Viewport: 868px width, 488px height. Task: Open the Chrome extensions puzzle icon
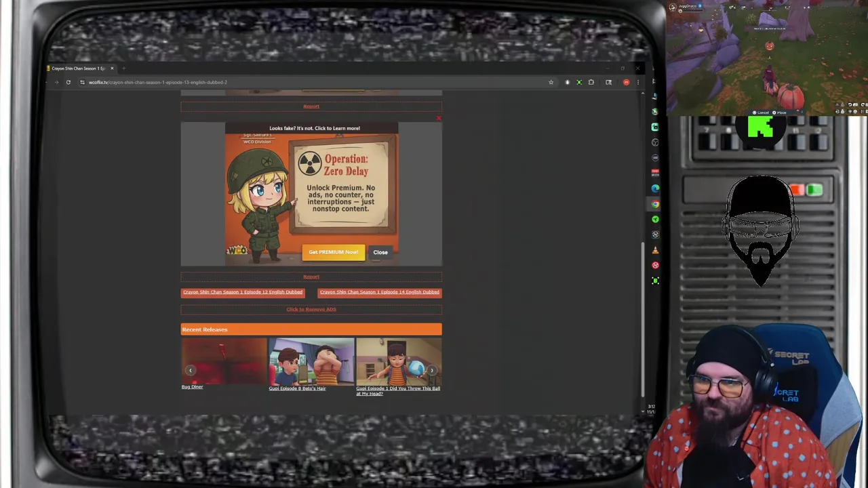(591, 82)
